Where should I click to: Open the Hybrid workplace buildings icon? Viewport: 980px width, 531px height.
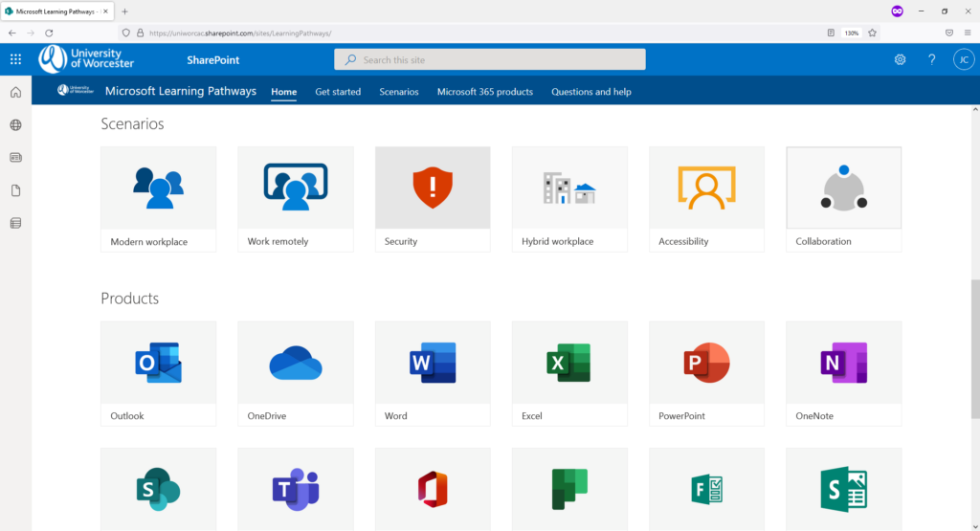click(569, 188)
